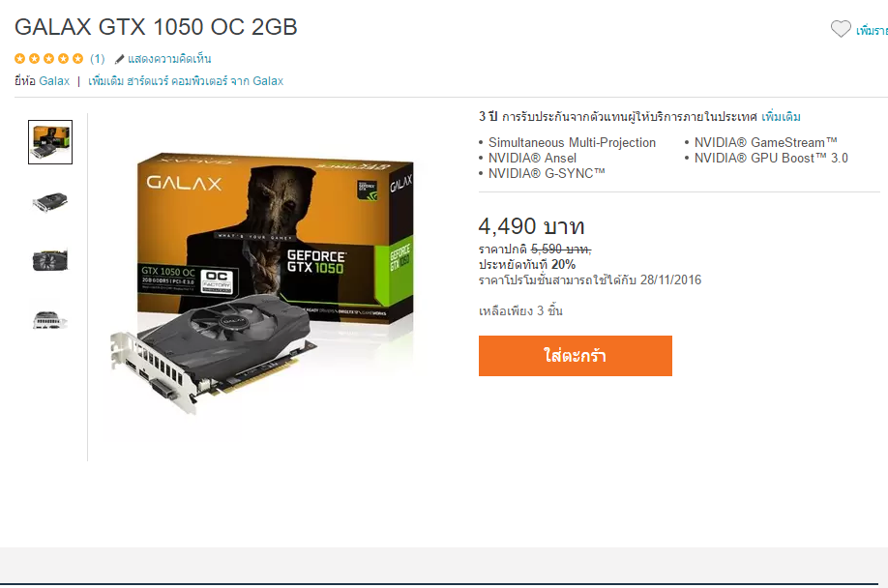Click the NVIDIA G-SYNC feature bullet
888x588 pixels.
click(547, 173)
